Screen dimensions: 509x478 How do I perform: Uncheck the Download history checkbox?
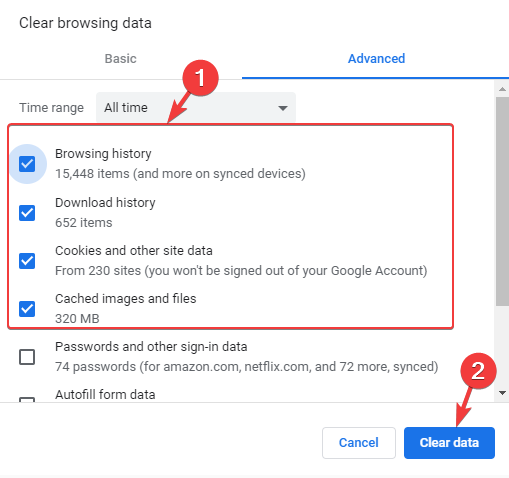tap(27, 213)
